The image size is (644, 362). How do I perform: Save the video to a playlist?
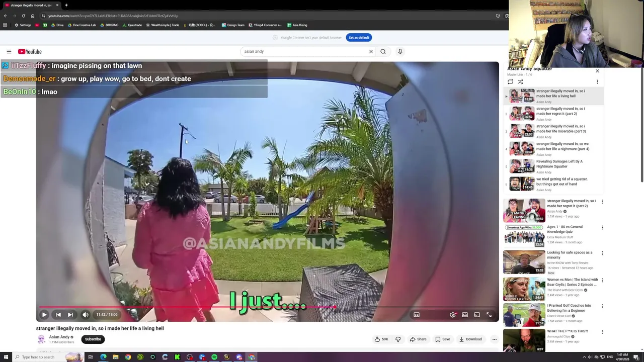443,339
